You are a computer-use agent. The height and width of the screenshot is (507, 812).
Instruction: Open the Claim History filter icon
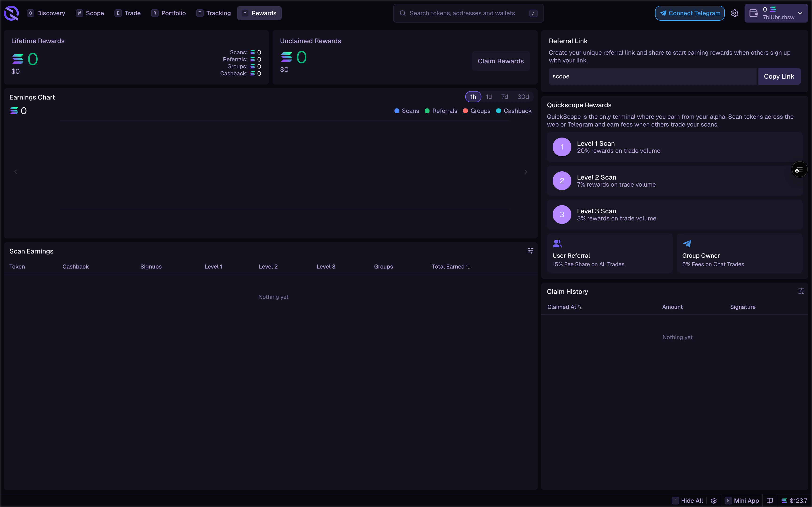801,291
